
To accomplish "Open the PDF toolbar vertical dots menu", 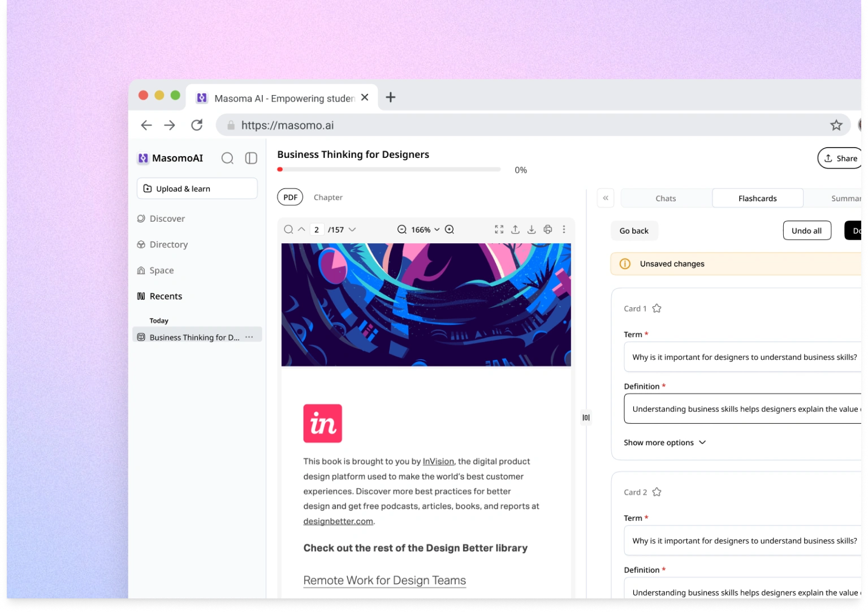I will tap(564, 230).
